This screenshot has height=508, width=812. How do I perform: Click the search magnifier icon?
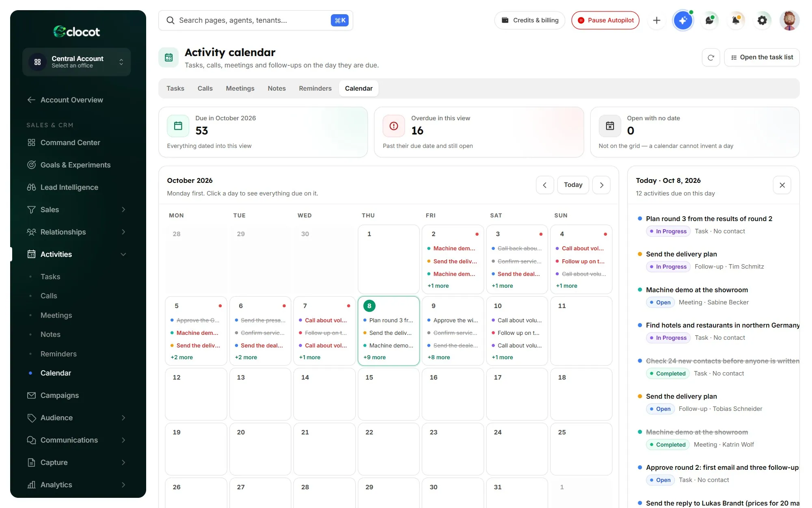[x=171, y=20]
